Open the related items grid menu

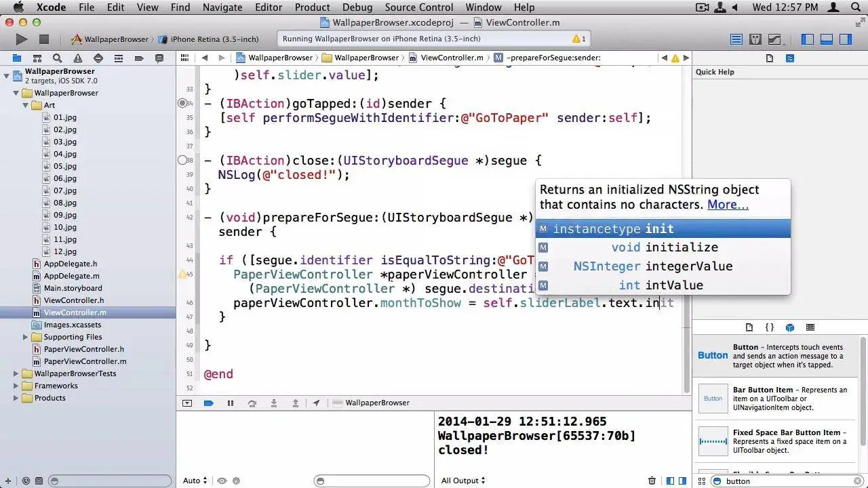184,58
